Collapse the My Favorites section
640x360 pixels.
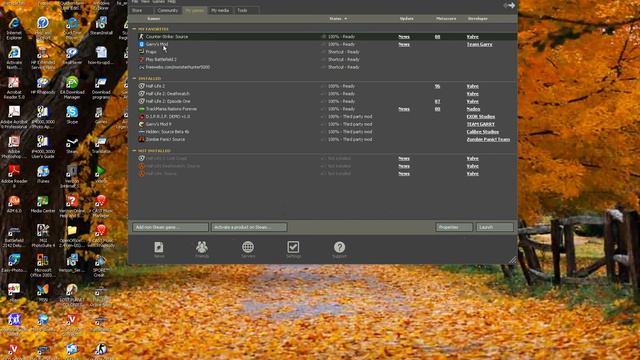(x=134, y=29)
